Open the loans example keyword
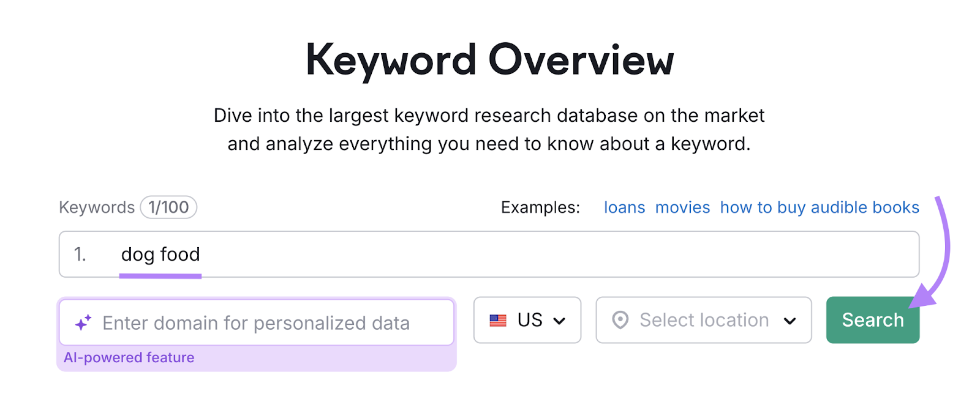 tap(624, 207)
